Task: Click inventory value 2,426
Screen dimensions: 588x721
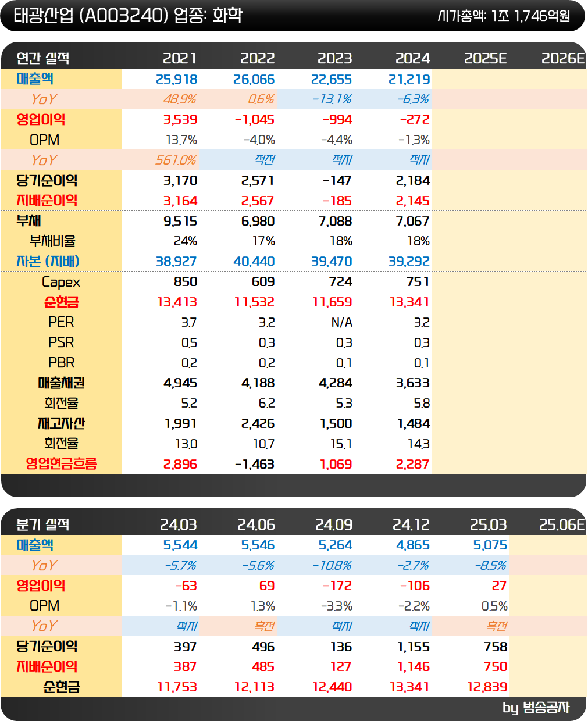Action: 258,424
